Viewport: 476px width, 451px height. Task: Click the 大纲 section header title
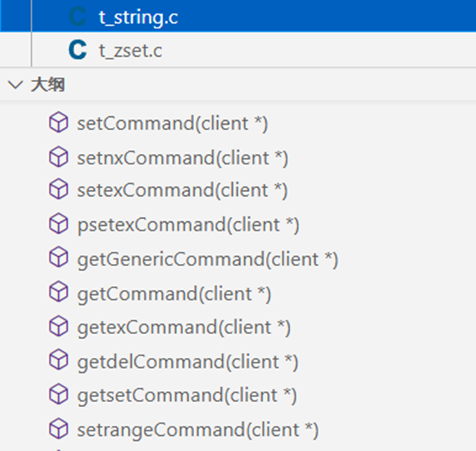pyautogui.click(x=47, y=86)
